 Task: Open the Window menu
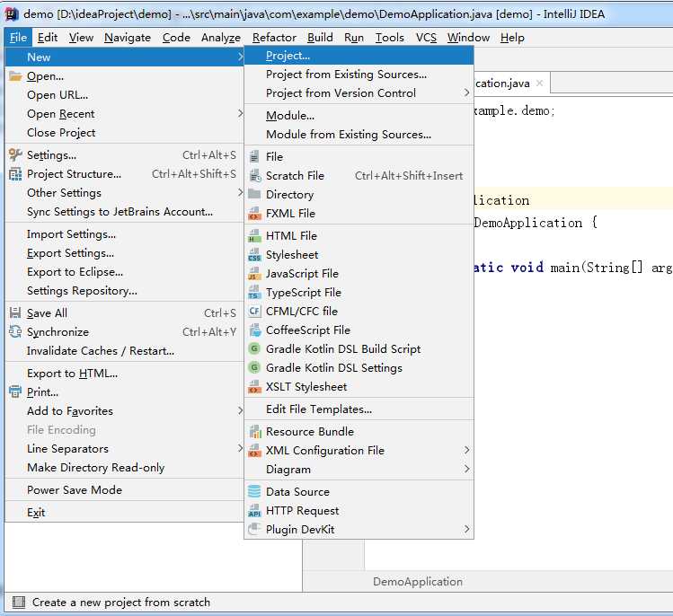pyautogui.click(x=468, y=38)
